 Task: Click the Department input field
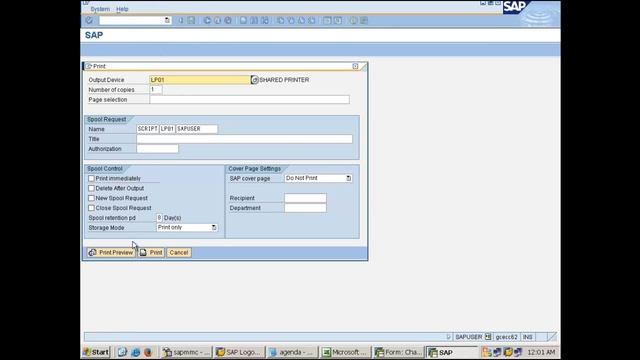(305, 208)
